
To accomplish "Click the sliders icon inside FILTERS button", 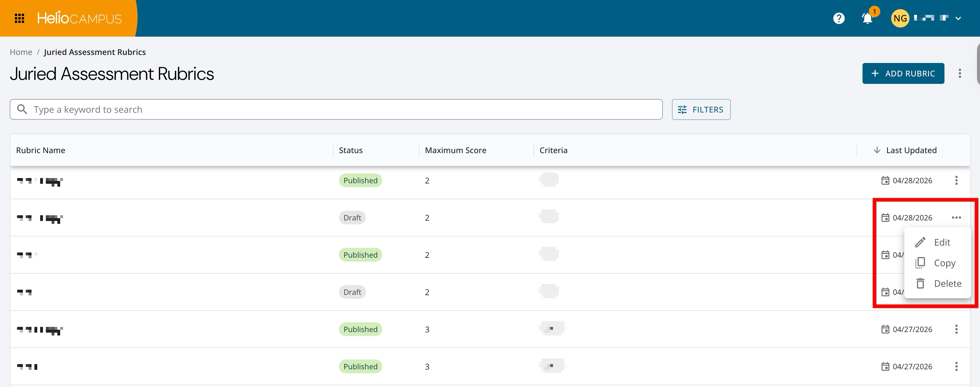I will click(683, 109).
